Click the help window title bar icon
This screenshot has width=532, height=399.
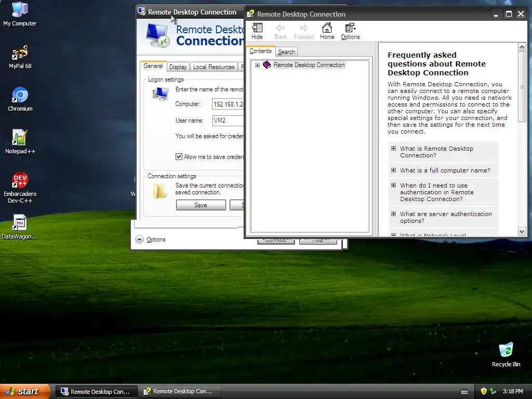250,14
